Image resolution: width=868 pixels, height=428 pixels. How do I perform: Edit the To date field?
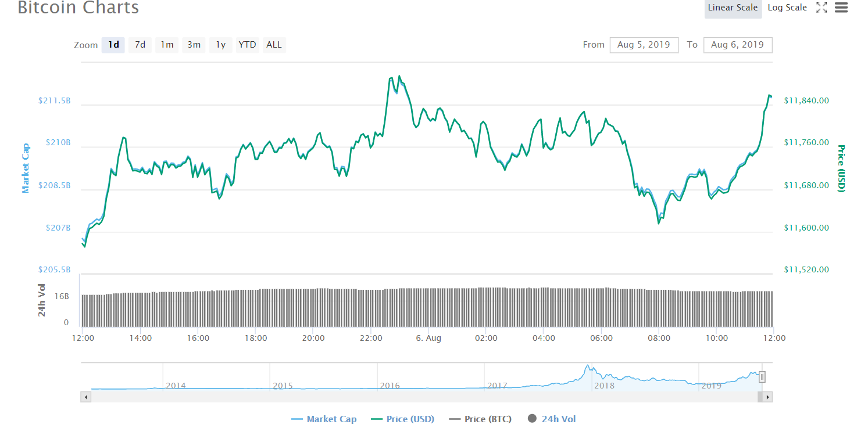pyautogui.click(x=738, y=45)
